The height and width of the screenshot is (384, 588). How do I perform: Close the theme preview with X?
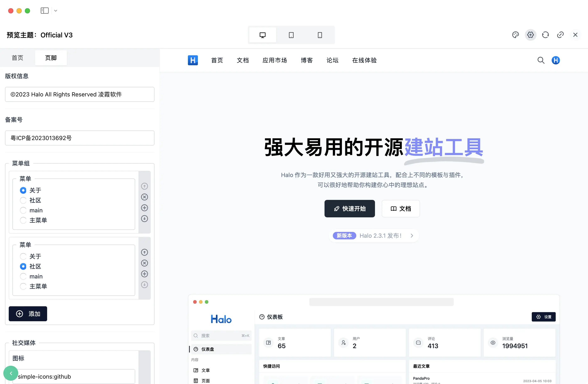[x=575, y=35]
